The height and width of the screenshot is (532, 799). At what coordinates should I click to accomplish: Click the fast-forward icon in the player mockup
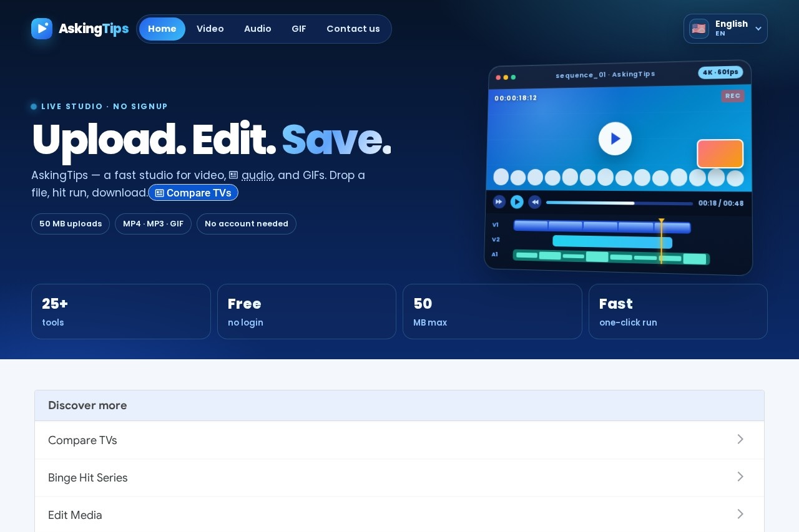tap(499, 201)
